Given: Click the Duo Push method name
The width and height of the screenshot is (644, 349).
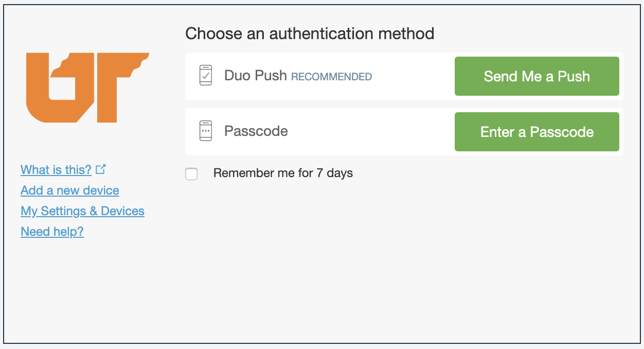Looking at the screenshot, I should point(255,75).
